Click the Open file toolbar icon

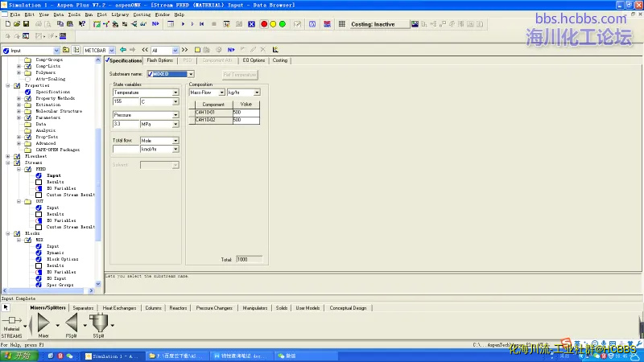click(17, 24)
